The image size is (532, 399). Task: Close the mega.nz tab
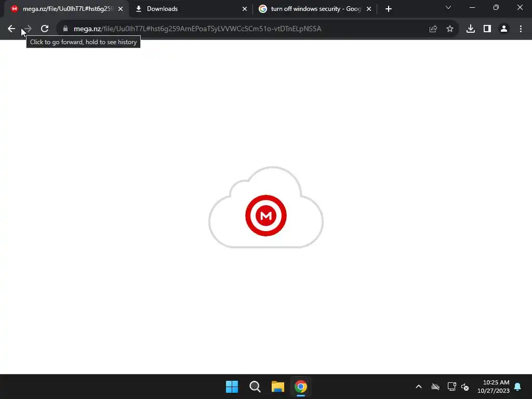[121, 9]
